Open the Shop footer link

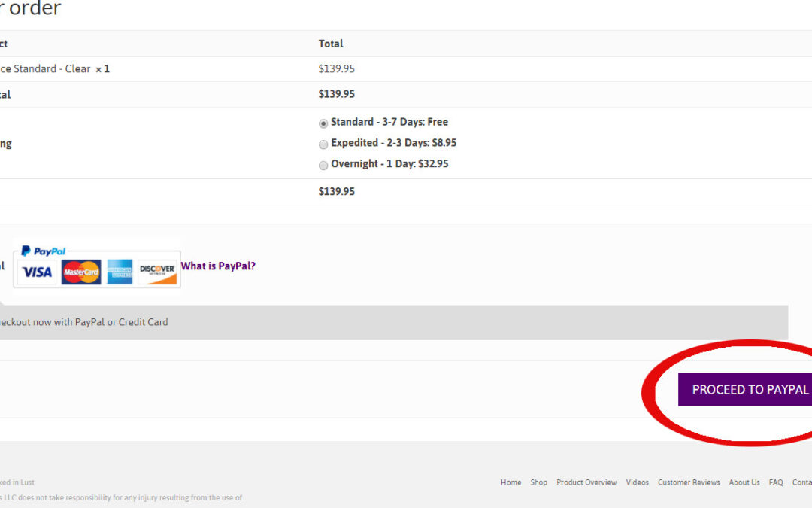538,482
